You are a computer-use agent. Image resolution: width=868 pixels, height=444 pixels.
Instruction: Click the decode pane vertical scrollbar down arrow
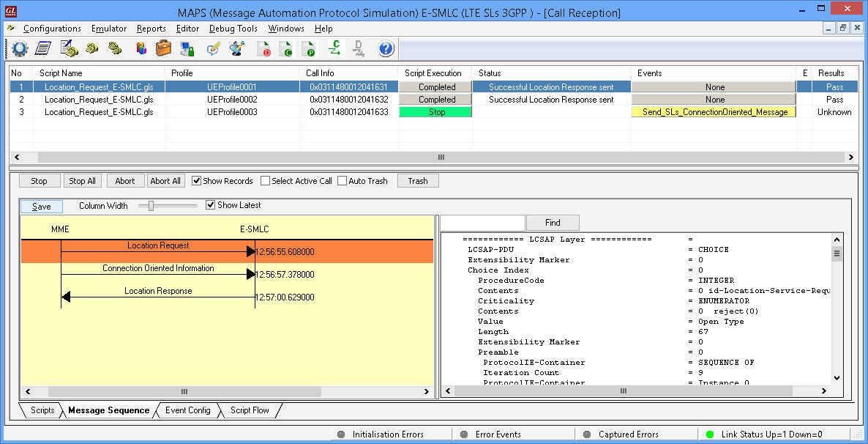point(837,378)
